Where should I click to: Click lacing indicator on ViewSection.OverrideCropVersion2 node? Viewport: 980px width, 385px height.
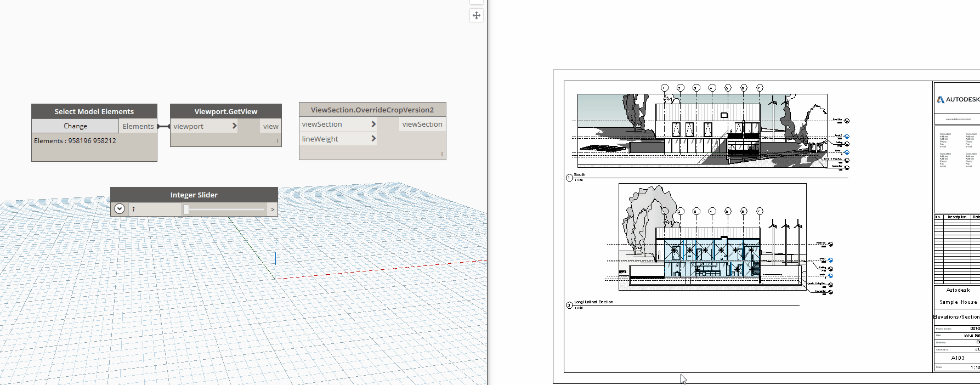(441, 154)
